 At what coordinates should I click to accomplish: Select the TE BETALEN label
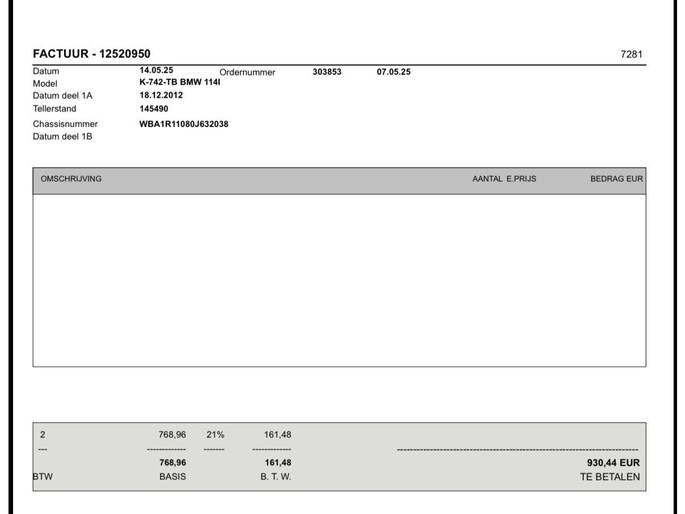pyautogui.click(x=609, y=477)
